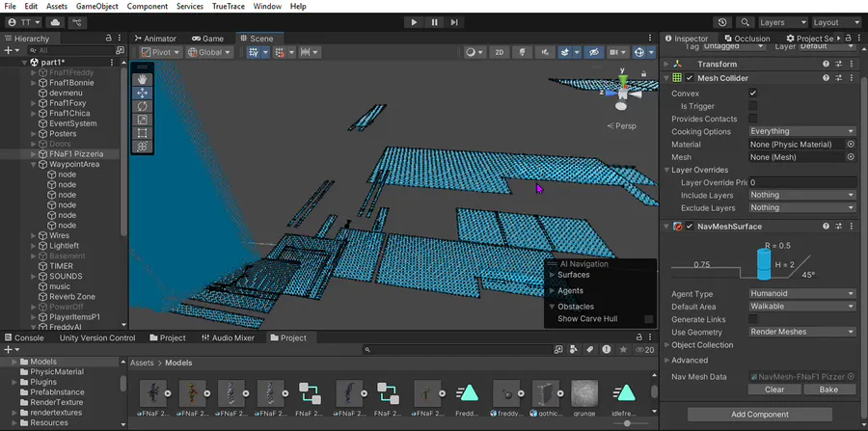Toggle the Show Carve Hull checkbox

point(649,319)
